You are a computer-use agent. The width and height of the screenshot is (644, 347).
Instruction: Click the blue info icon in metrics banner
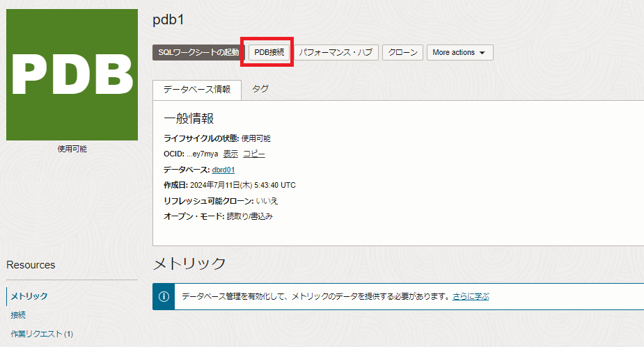tap(164, 296)
